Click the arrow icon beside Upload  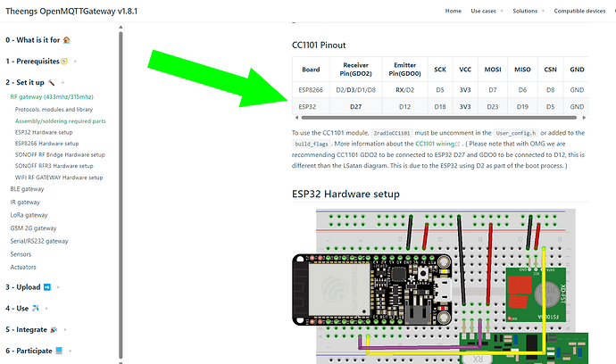click(x=47, y=287)
